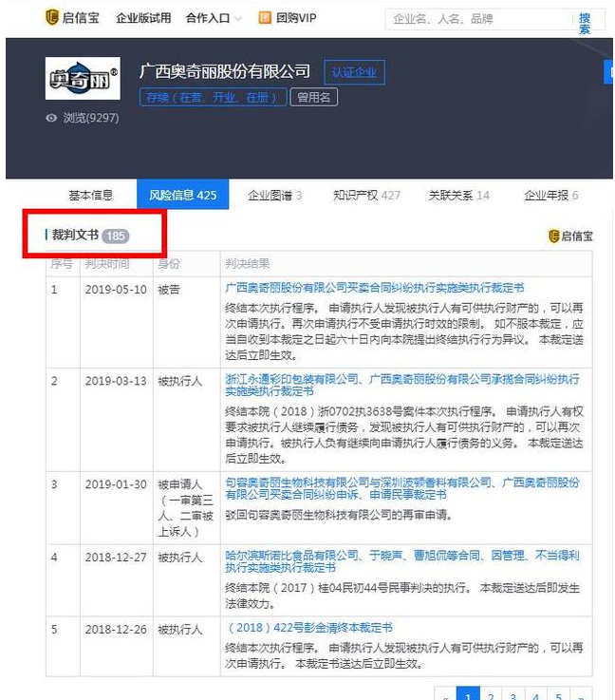Click the 团购VIP orange icon
Screen dimensions: 615x700
tap(265, 18)
